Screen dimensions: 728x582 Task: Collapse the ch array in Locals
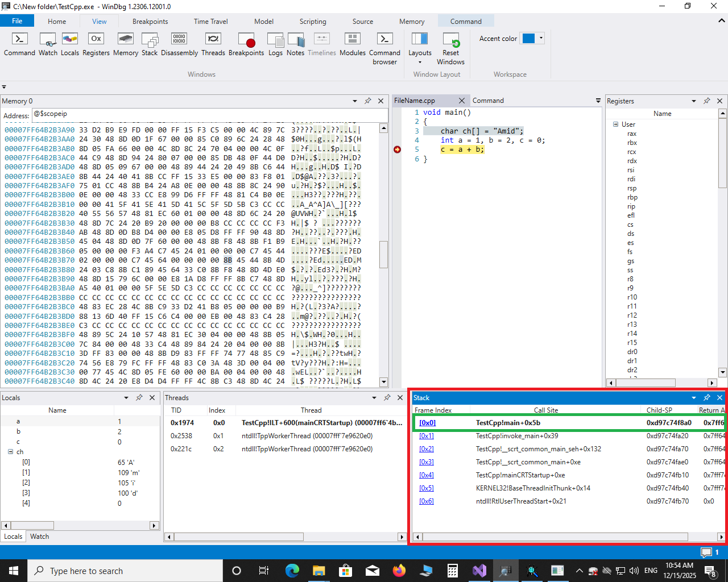(x=11, y=452)
